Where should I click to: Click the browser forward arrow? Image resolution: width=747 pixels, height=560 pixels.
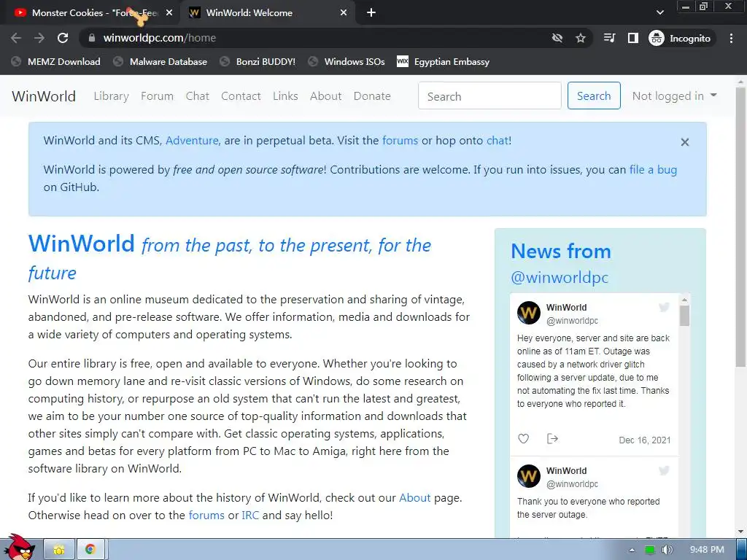click(x=39, y=38)
